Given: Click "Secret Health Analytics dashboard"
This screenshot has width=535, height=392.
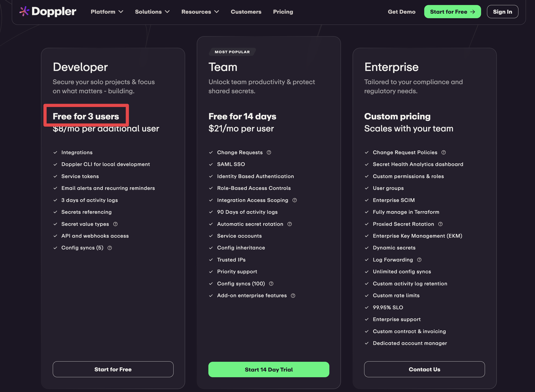Looking at the screenshot, I should tap(418, 164).
